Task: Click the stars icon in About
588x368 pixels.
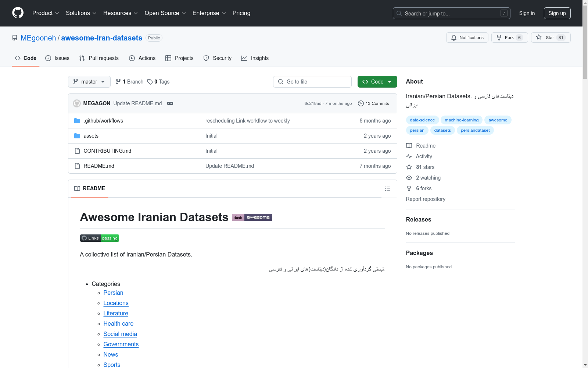Action: pos(409,167)
